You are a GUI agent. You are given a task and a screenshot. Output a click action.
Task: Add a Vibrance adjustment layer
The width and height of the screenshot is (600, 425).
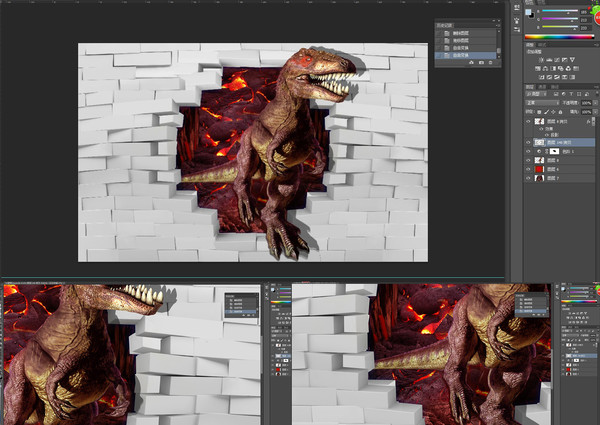(572, 60)
